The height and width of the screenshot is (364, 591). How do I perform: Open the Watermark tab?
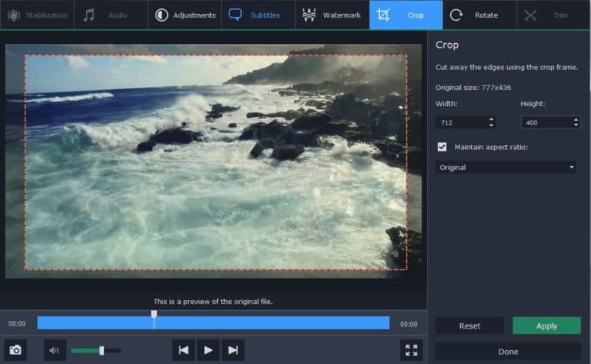point(332,15)
